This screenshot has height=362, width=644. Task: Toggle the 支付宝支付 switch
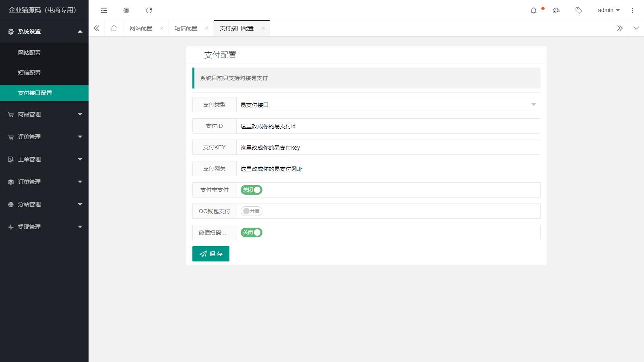pos(252,190)
